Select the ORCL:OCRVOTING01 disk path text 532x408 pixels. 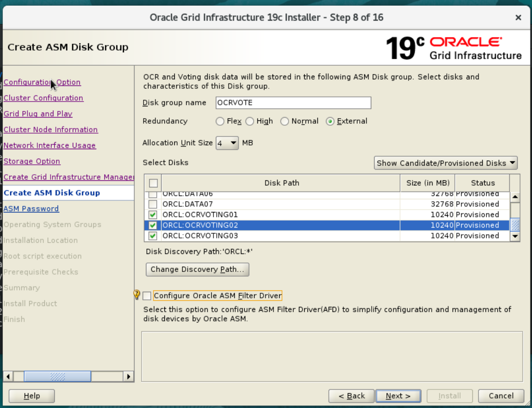pos(200,215)
